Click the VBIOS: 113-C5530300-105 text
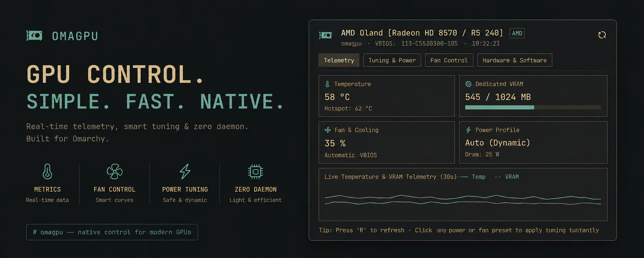Image resolution: width=644 pixels, height=258 pixels. click(x=417, y=44)
